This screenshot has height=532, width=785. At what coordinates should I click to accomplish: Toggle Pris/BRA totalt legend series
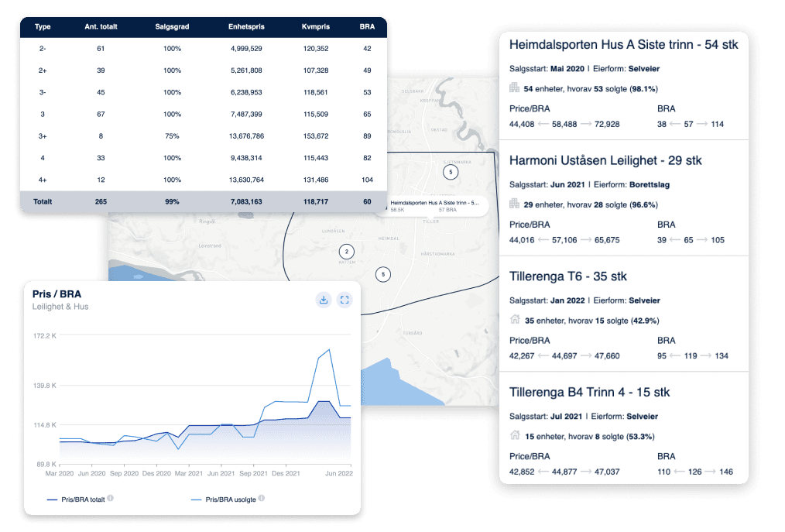pos(76,499)
